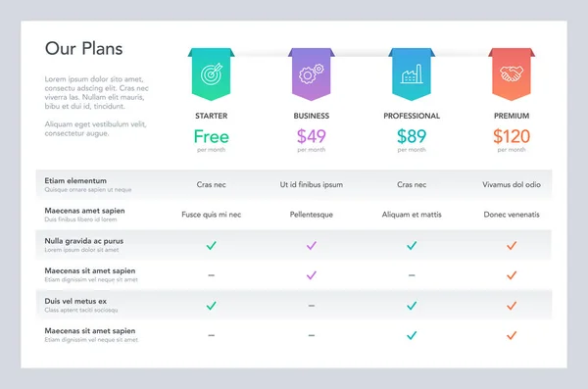Viewport: 588px width, 389px height.
Task: Click Premium checkmark in last Maecenas row
Action: click(x=512, y=335)
